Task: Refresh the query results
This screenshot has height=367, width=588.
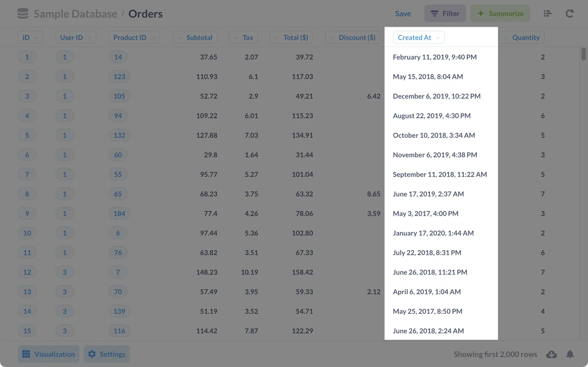Action: 570,13
